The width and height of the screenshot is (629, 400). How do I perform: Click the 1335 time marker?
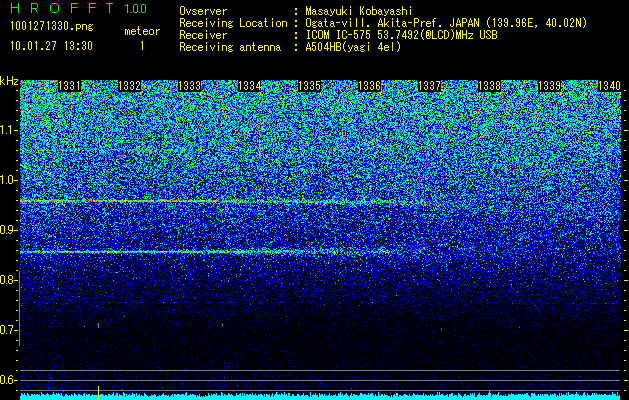310,86
